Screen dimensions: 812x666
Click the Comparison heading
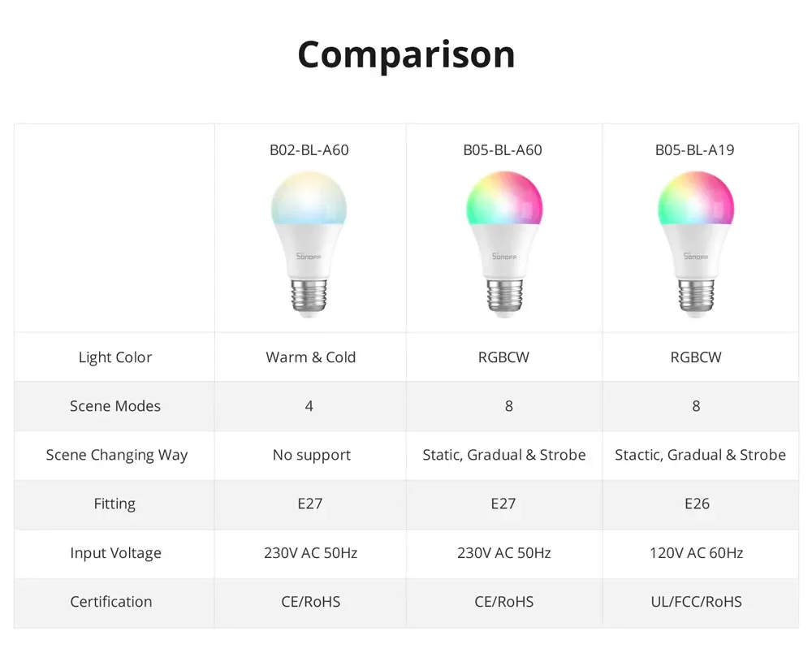[x=406, y=54]
